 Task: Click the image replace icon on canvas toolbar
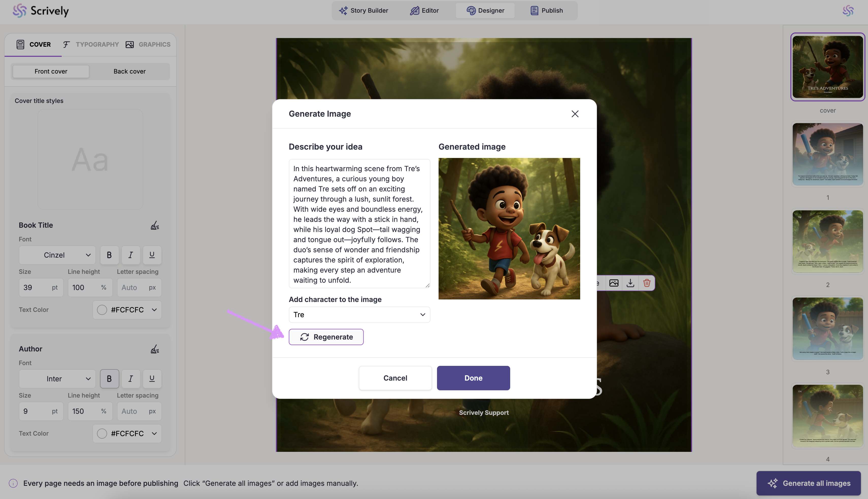click(x=614, y=283)
